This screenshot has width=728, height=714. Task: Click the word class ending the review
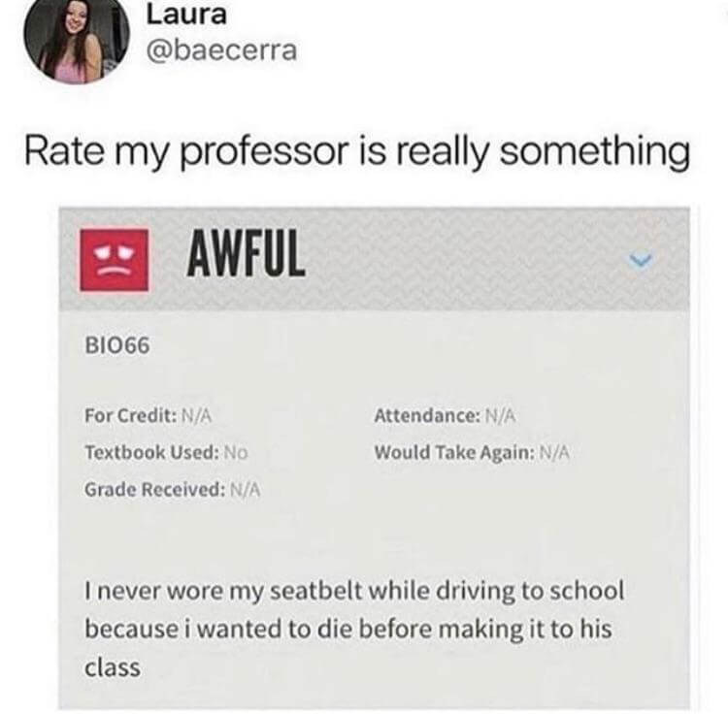tap(113, 667)
